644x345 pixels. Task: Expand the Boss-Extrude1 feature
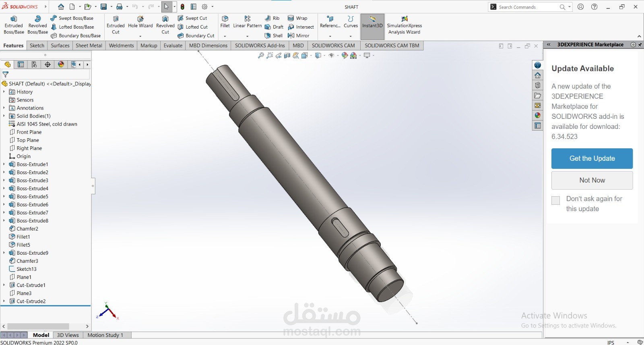click(x=4, y=164)
